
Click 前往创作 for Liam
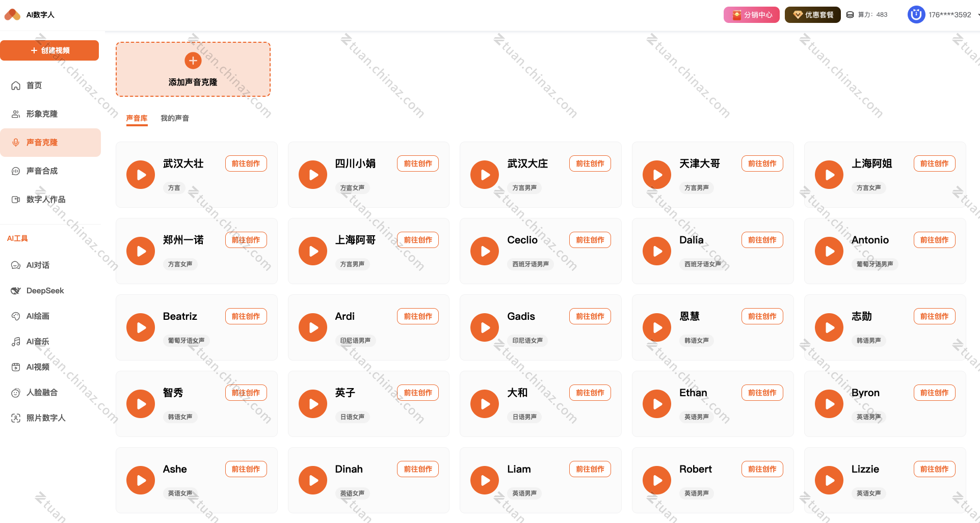(x=590, y=469)
